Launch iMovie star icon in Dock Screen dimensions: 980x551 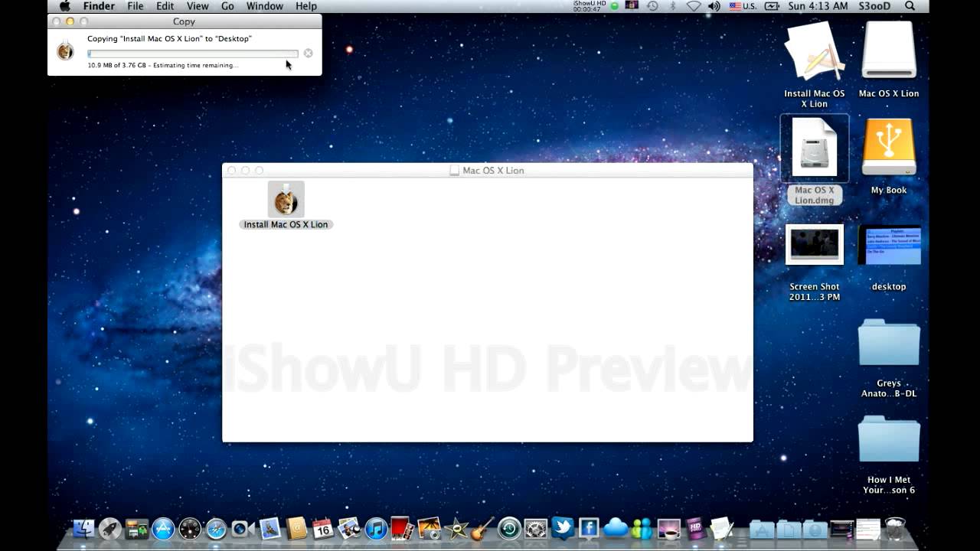(x=456, y=528)
